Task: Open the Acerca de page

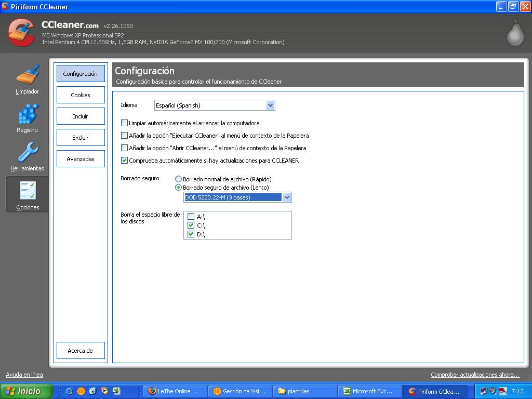Action: [x=81, y=351]
